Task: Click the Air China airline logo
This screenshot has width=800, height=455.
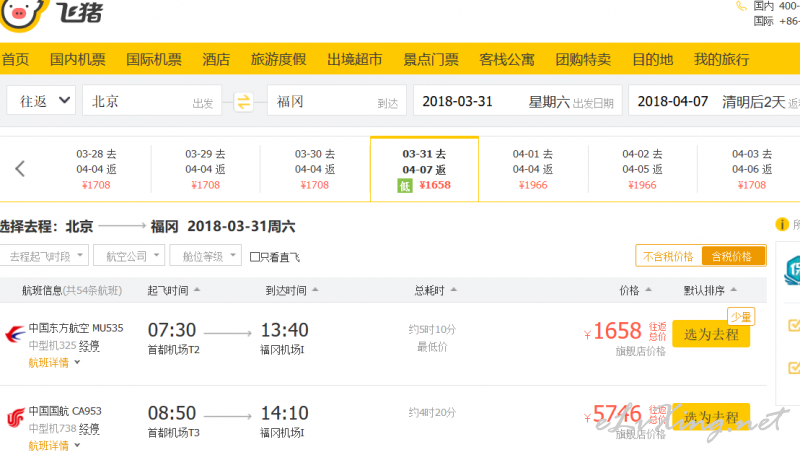Action: click(x=15, y=417)
